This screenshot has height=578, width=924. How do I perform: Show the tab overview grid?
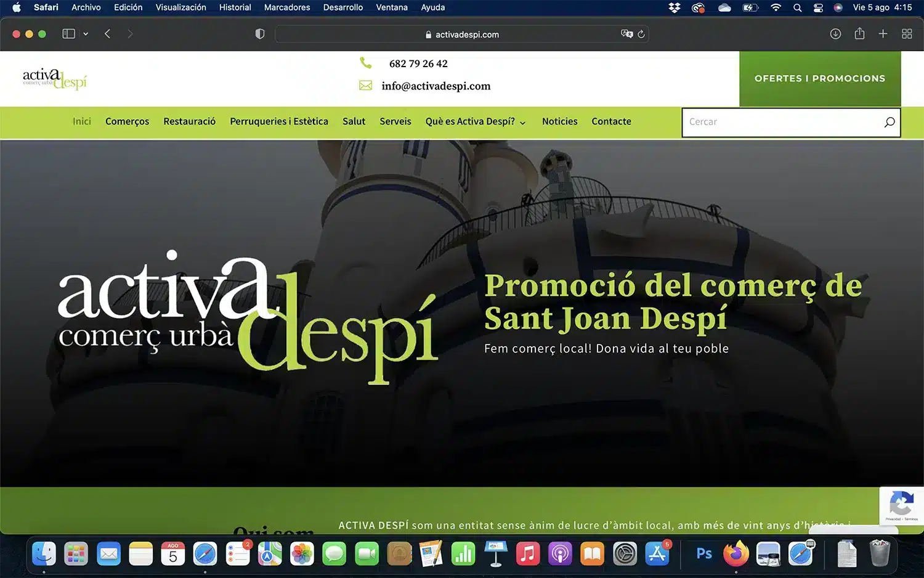[907, 34]
